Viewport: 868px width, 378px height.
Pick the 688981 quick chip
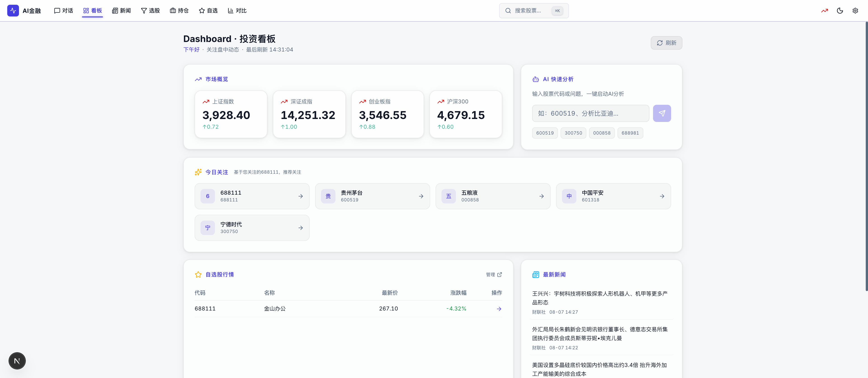[630, 133]
